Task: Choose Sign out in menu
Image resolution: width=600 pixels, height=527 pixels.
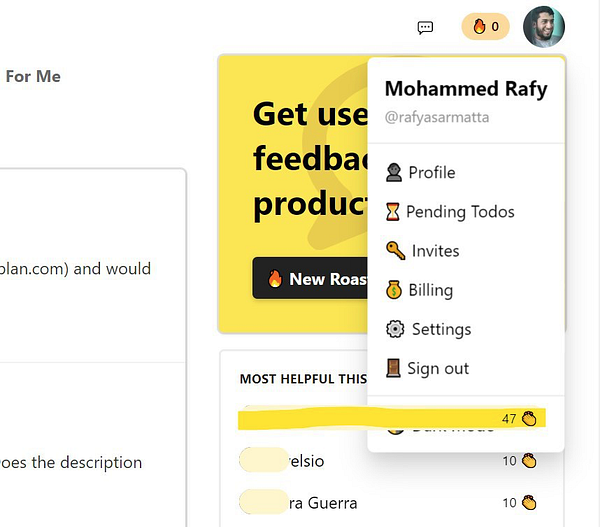Action: click(x=438, y=368)
